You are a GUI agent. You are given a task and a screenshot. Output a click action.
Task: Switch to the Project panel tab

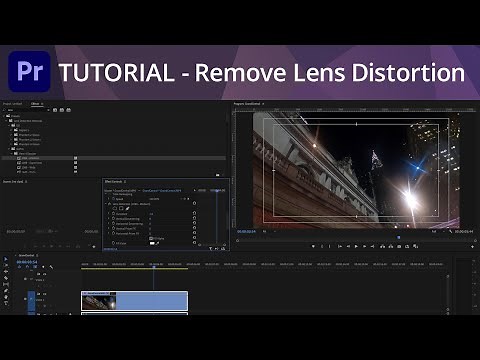[13, 104]
